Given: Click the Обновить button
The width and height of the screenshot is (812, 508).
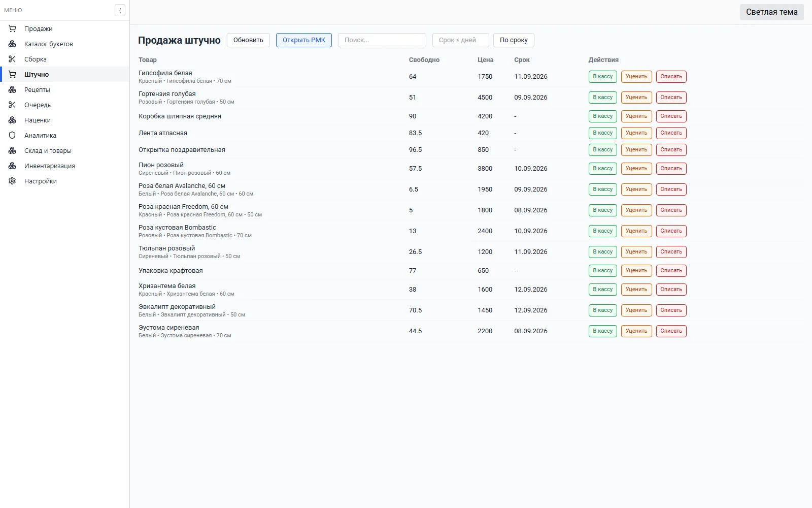Looking at the screenshot, I should pos(248,40).
